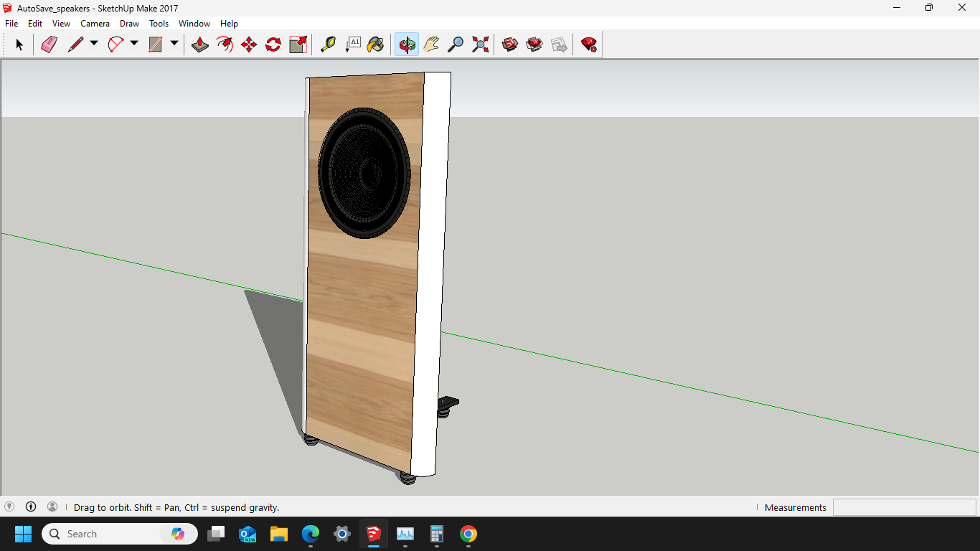Viewport: 980px width, 551px height.
Task: Toggle the Orbit tool highlighted in toolbar
Action: 405,44
